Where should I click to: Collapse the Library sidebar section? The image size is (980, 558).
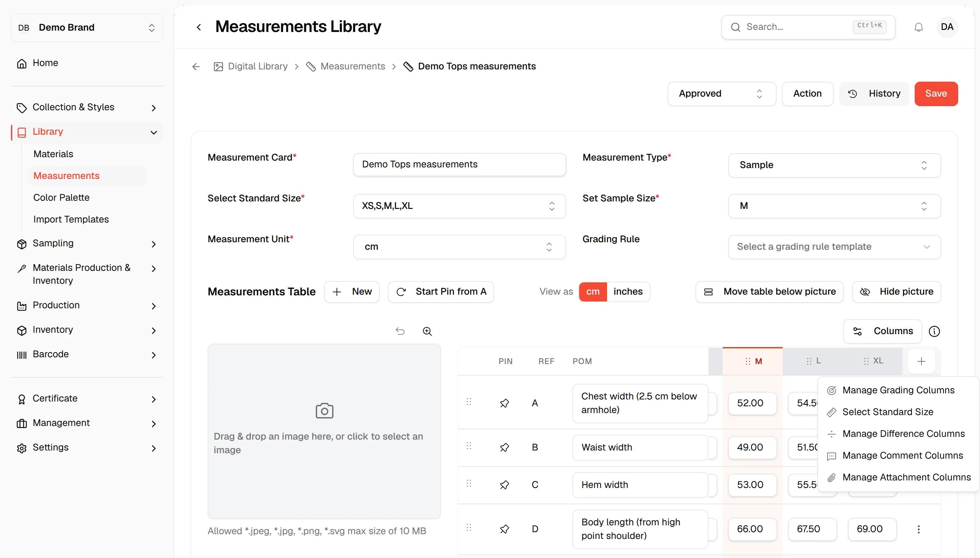click(87, 132)
